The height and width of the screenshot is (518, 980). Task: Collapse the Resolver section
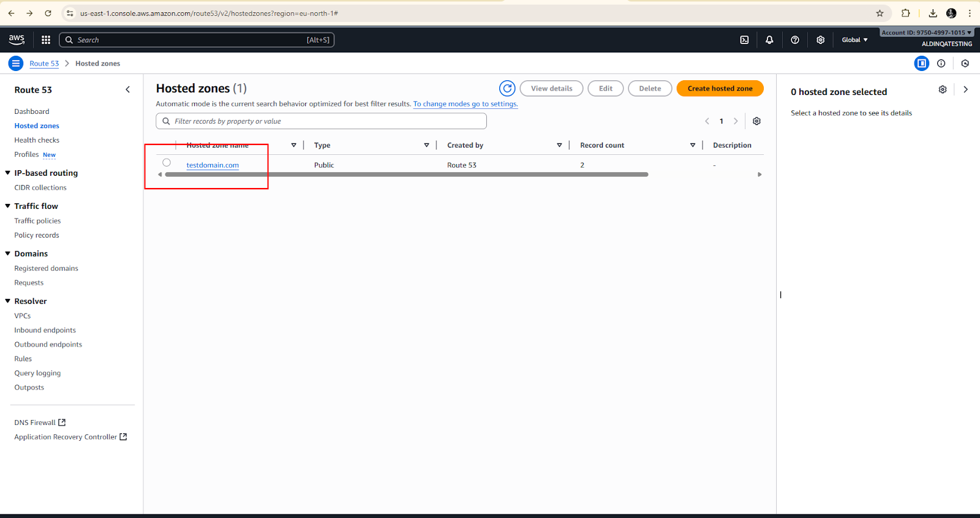point(8,301)
